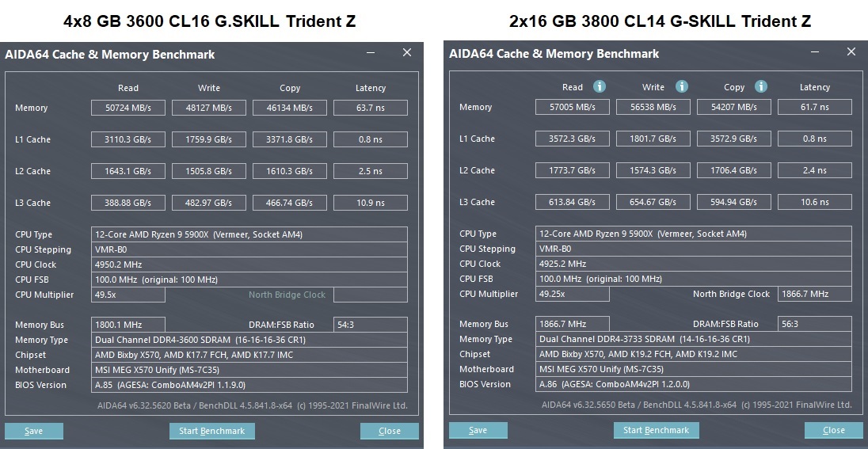Click DRAM:FSB Ratio value 56:3
Viewport: 868px width, 449px height.
pos(815,323)
